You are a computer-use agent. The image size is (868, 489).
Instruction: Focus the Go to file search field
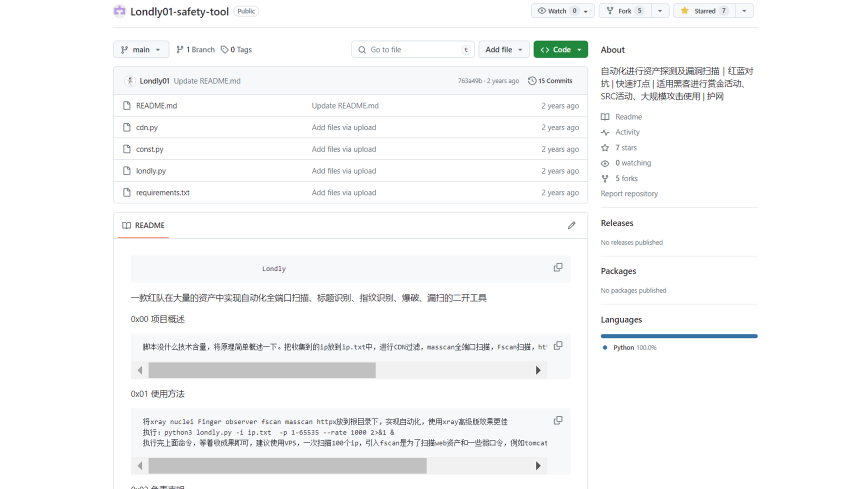point(413,50)
